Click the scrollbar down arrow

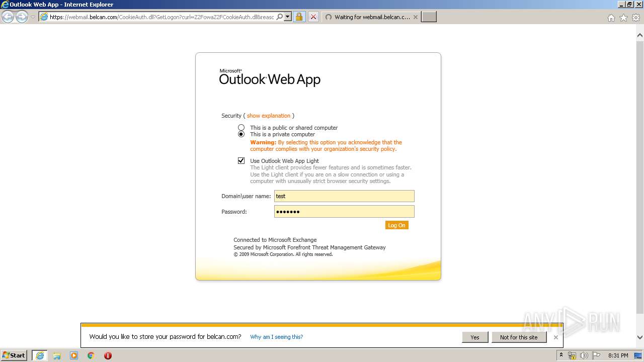click(x=640, y=337)
